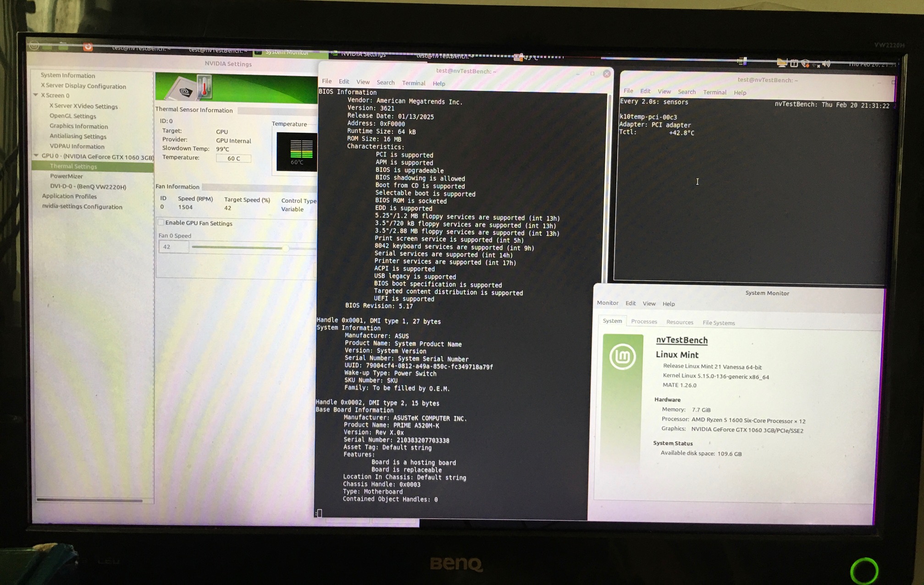Collapse the GPU 0 GeForce GTX 1060 node
The width and height of the screenshot is (924, 585).
tap(36, 156)
